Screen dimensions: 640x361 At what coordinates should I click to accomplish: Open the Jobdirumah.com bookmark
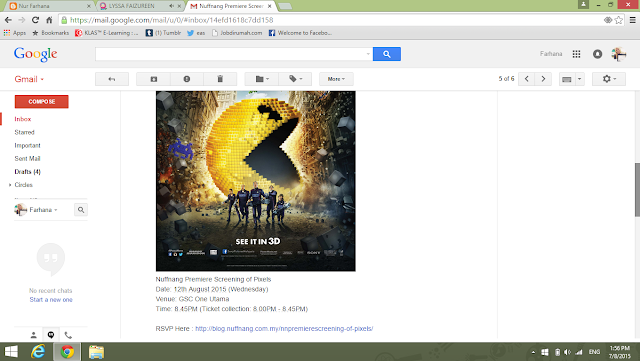(237, 33)
